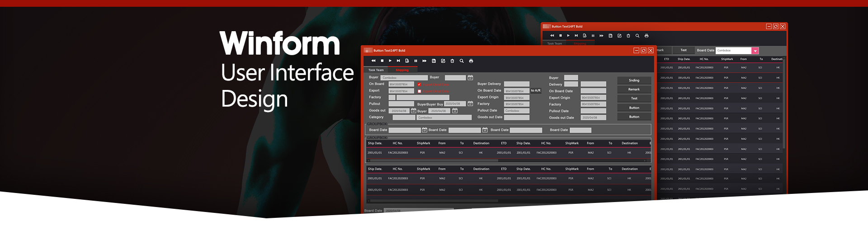Click the trash delete icon in the front window toolbar
The width and height of the screenshot is (868, 226).
pyautogui.click(x=452, y=61)
